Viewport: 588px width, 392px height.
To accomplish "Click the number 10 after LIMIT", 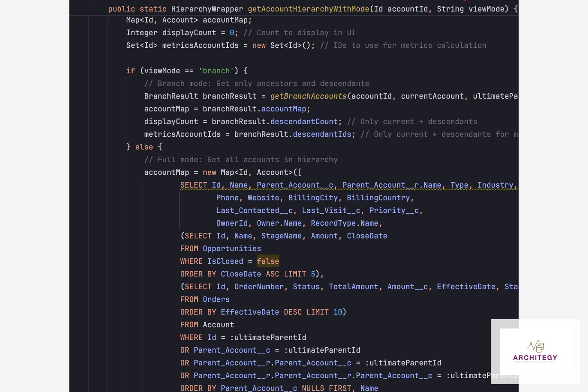I will tap(338, 312).
